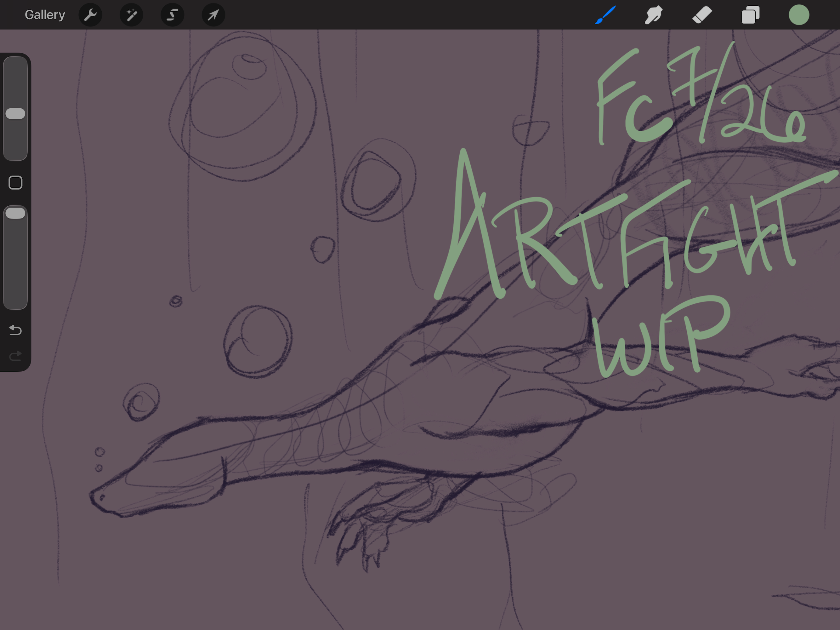Return to the Gallery
840x630 pixels.
point(45,15)
